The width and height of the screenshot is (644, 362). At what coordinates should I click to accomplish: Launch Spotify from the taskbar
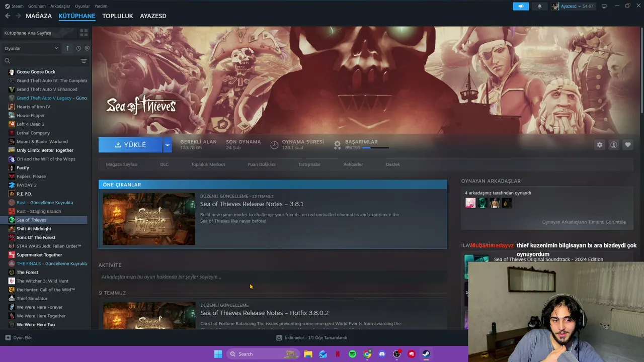[x=352, y=354]
